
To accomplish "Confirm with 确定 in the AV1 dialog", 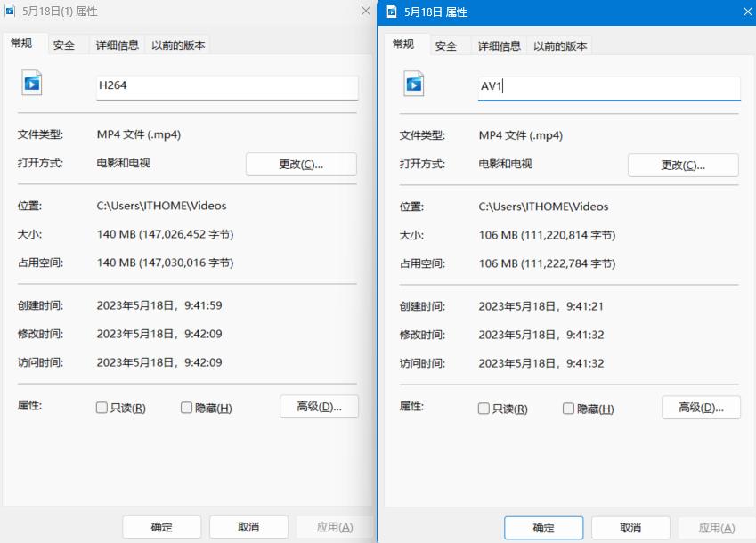I will pos(543,527).
